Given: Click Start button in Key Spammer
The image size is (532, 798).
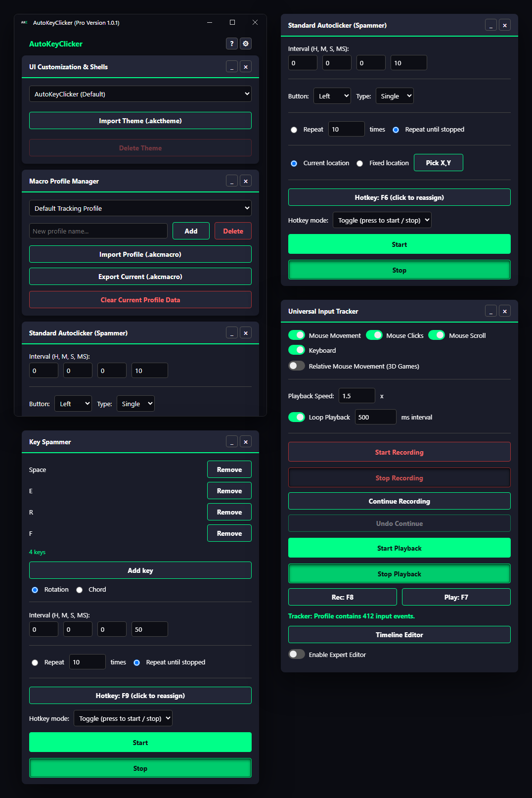Looking at the screenshot, I should pos(140,743).
